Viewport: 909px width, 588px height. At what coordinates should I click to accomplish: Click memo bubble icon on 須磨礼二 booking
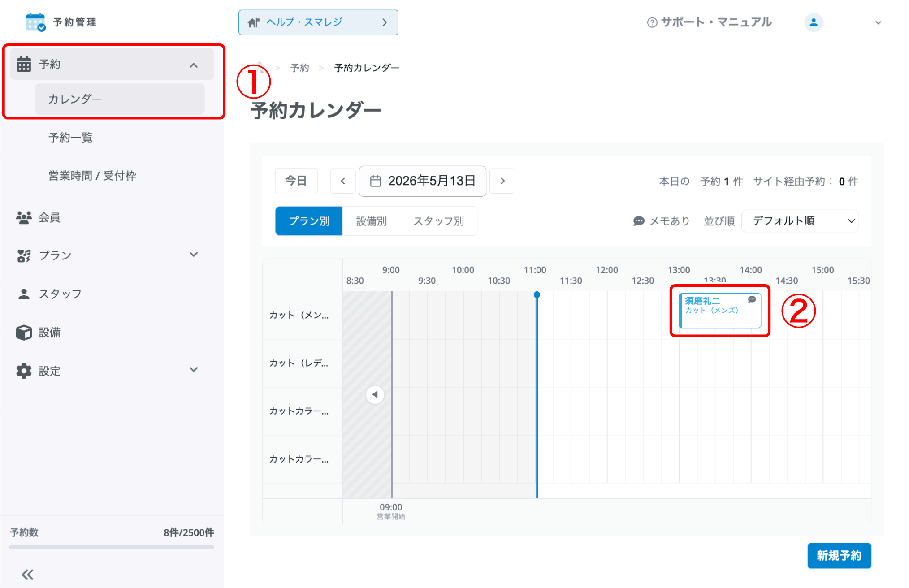752,299
